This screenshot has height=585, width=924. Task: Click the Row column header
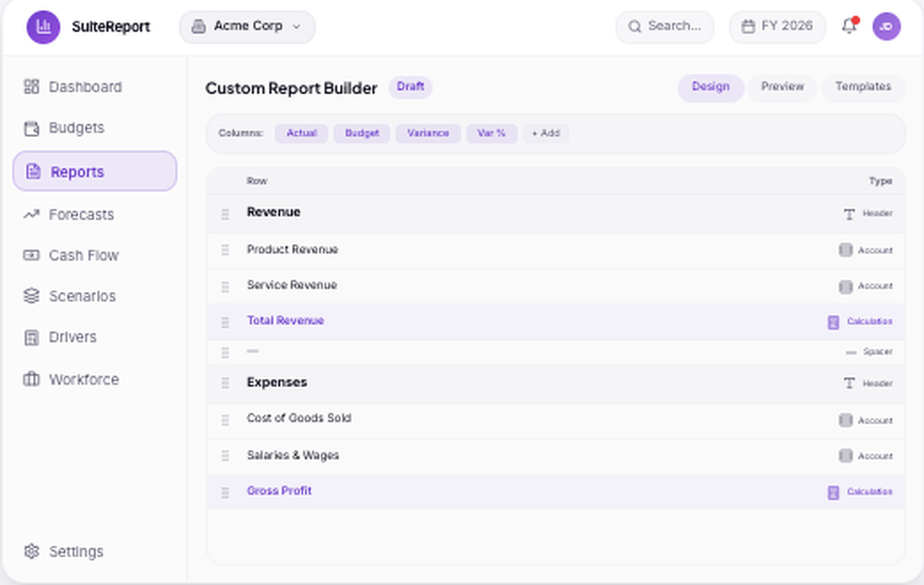[x=257, y=181]
